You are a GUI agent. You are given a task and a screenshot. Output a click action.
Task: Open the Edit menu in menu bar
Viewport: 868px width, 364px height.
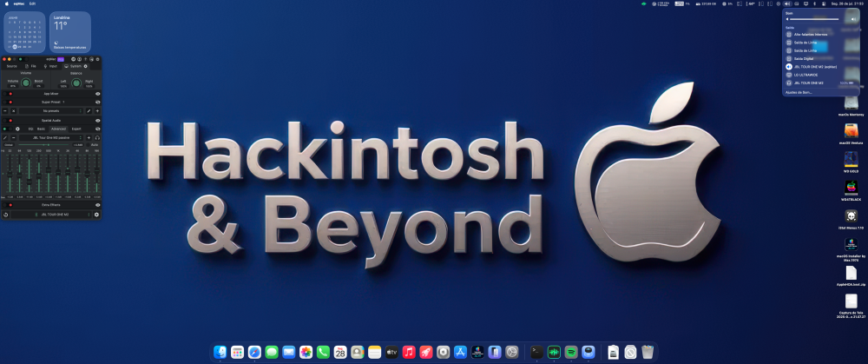coord(33,3)
